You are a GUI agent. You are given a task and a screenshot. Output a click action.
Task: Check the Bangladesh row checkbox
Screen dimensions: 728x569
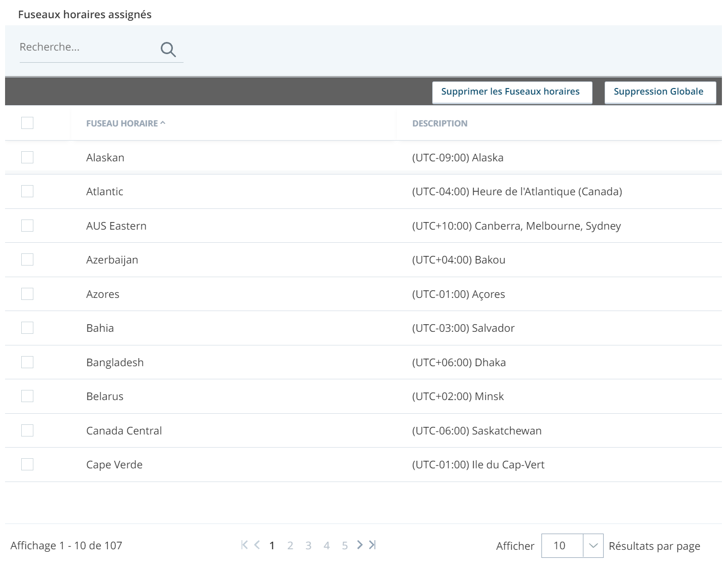pyautogui.click(x=27, y=362)
